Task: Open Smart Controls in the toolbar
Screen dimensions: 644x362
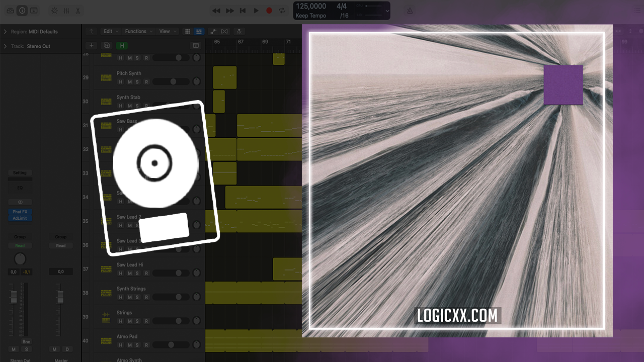Action: pos(54,11)
